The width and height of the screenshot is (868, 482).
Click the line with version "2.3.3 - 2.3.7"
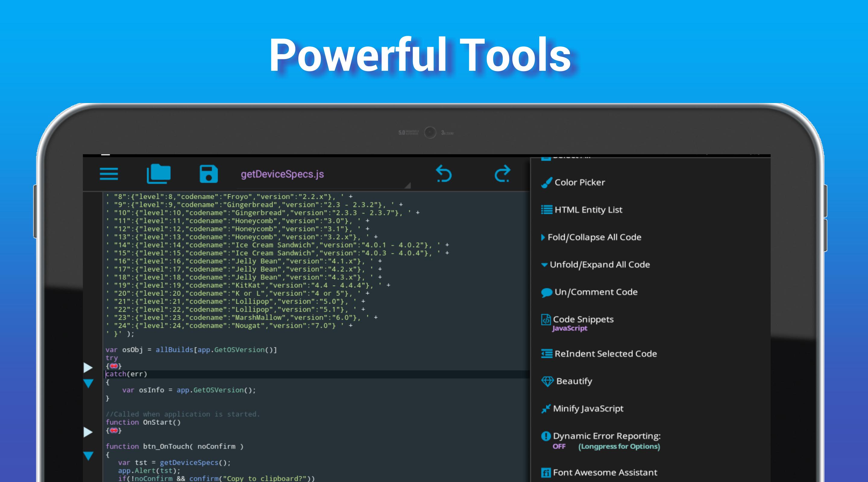pos(263,213)
